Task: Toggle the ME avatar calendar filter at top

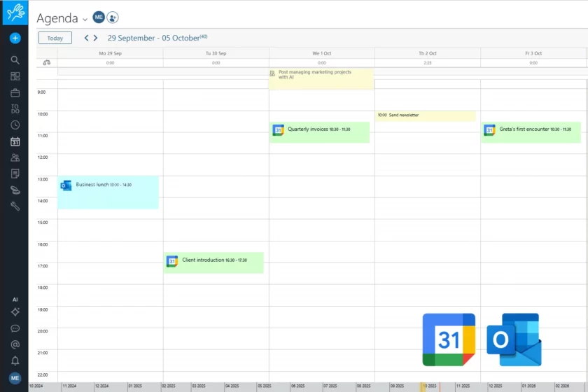Action: coord(99,17)
